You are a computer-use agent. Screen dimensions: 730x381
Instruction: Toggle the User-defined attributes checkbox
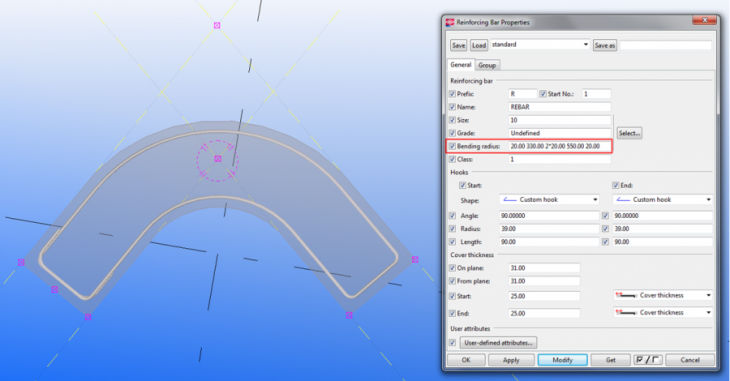point(452,343)
